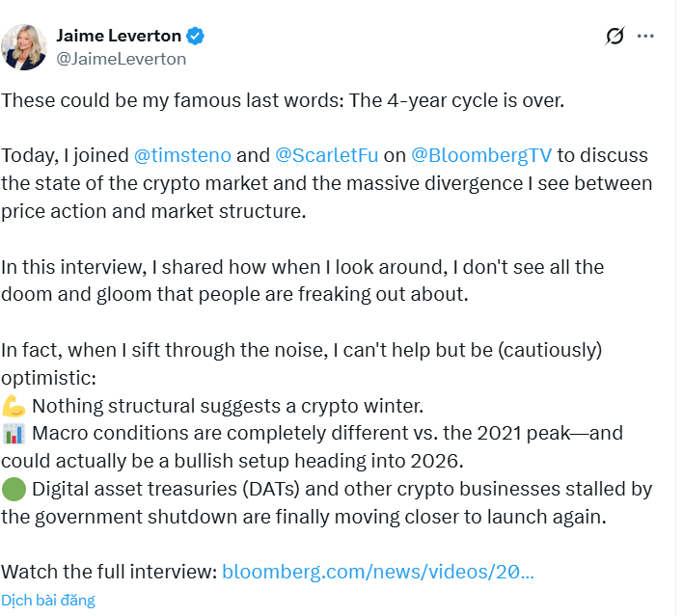683x616 pixels.
Task: Click the bar chart emoji
Action: pos(14,434)
